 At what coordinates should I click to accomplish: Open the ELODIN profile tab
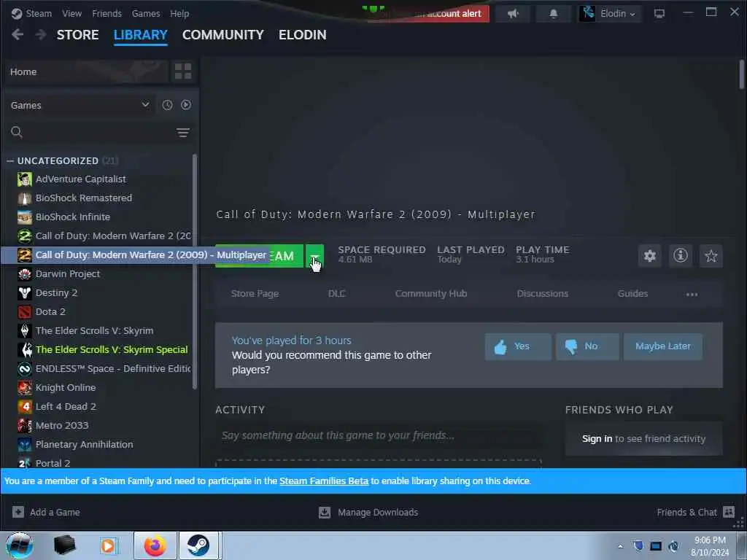[x=303, y=35]
